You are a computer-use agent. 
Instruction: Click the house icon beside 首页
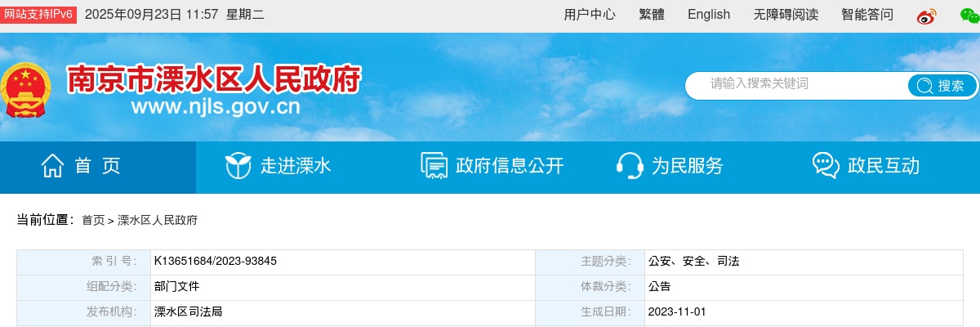coord(53,166)
